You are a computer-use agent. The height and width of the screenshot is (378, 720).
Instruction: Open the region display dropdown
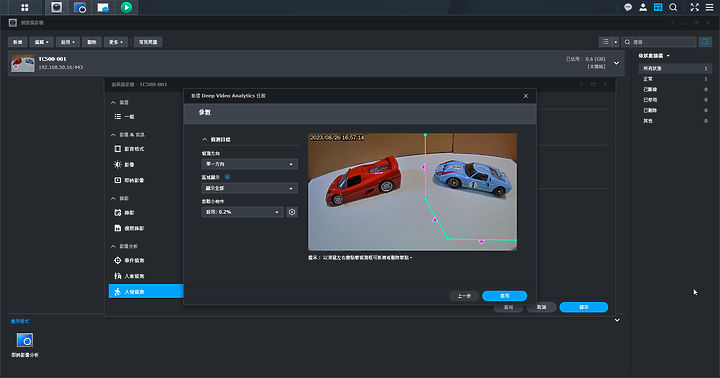click(249, 188)
